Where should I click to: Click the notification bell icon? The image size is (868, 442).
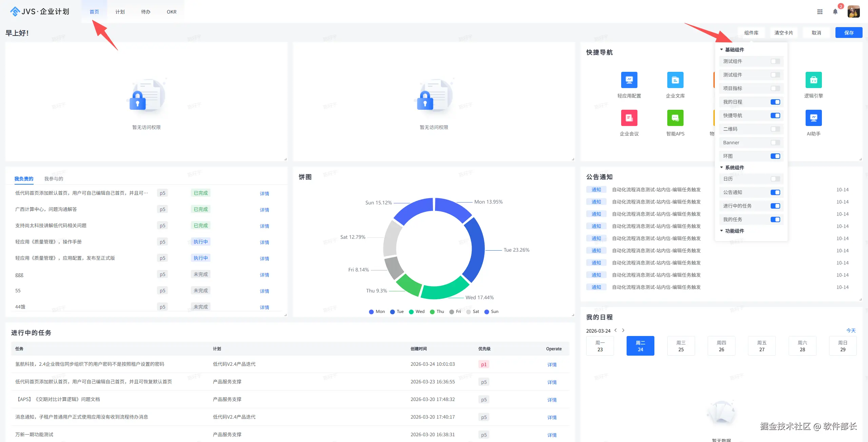click(835, 12)
